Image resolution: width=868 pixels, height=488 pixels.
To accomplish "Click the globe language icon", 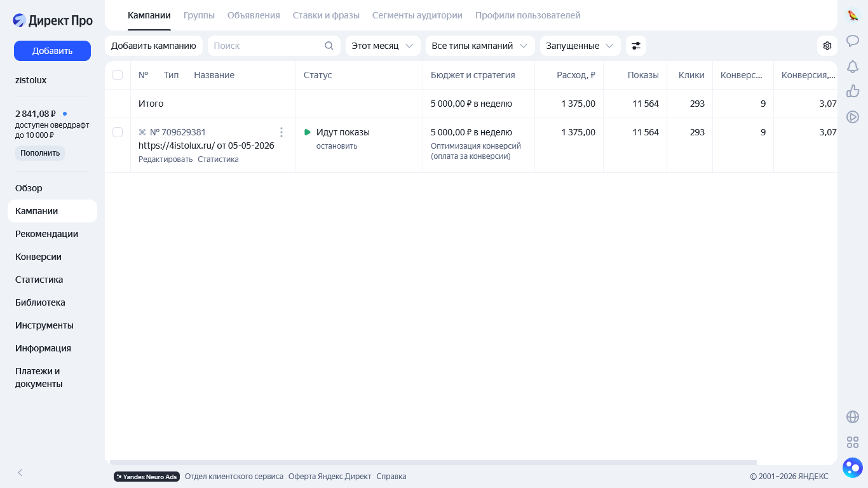I will pyautogui.click(x=853, y=417).
